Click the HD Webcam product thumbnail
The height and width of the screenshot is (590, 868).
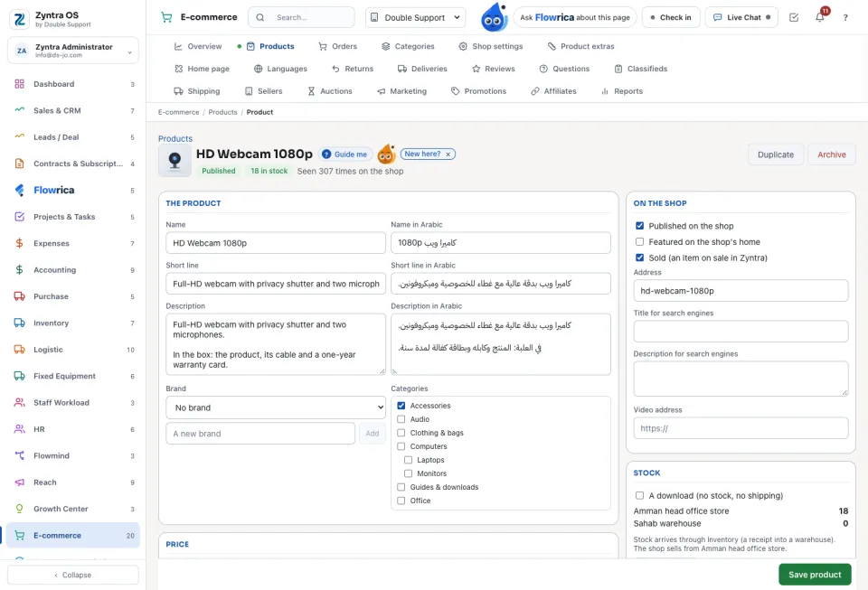175,161
